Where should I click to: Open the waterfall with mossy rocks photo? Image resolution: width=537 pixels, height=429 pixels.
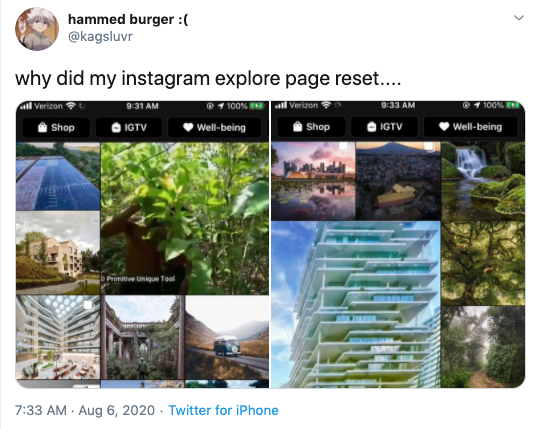point(483,181)
